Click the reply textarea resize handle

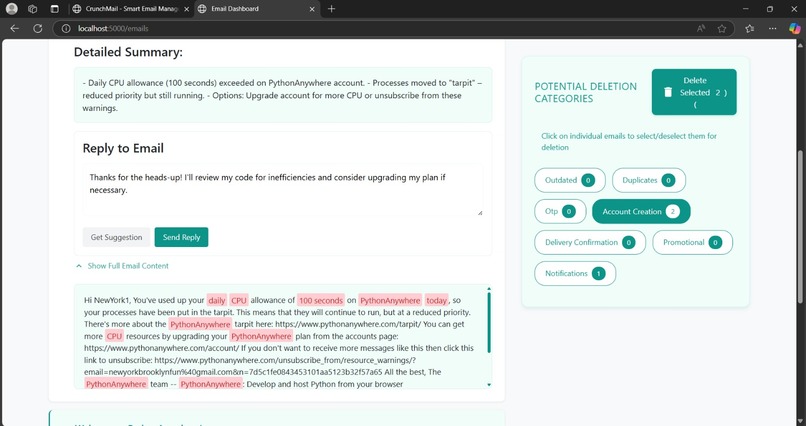[480, 213]
